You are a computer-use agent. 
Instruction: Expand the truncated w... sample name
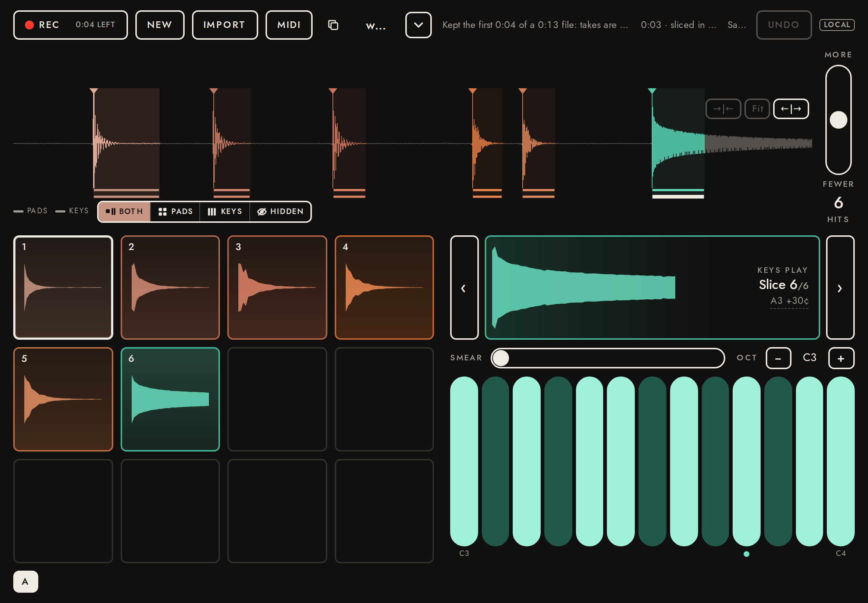pos(376,25)
